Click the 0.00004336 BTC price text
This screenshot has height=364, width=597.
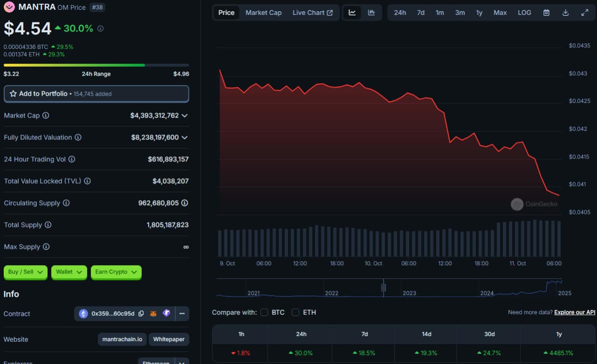tap(26, 47)
